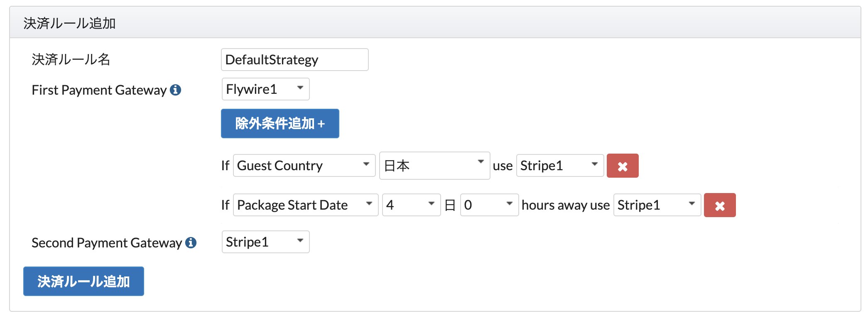The height and width of the screenshot is (318, 868).
Task: Open the Second Payment Gateway Stripe1 dropdown
Action: click(265, 242)
